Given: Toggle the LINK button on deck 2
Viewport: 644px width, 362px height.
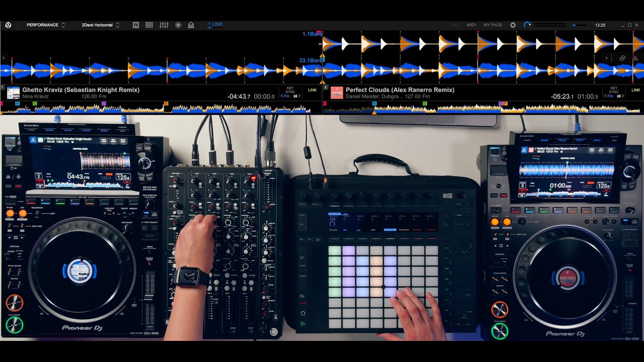Looking at the screenshot, I should (636, 90).
